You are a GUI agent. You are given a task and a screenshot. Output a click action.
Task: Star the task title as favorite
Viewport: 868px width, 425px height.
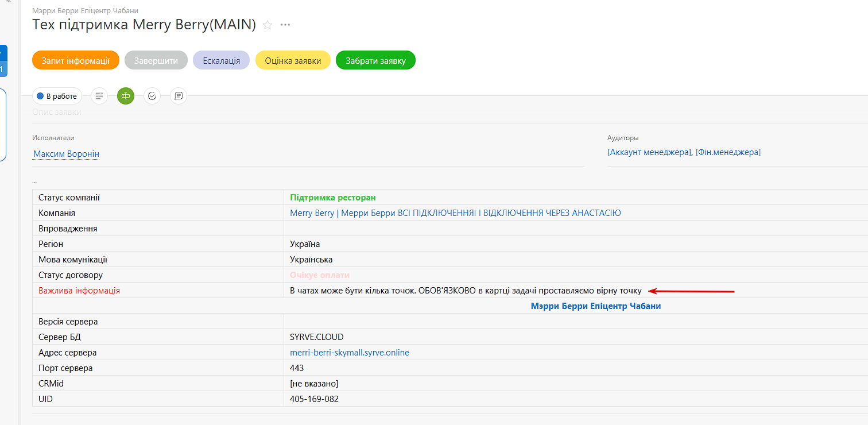click(x=268, y=25)
